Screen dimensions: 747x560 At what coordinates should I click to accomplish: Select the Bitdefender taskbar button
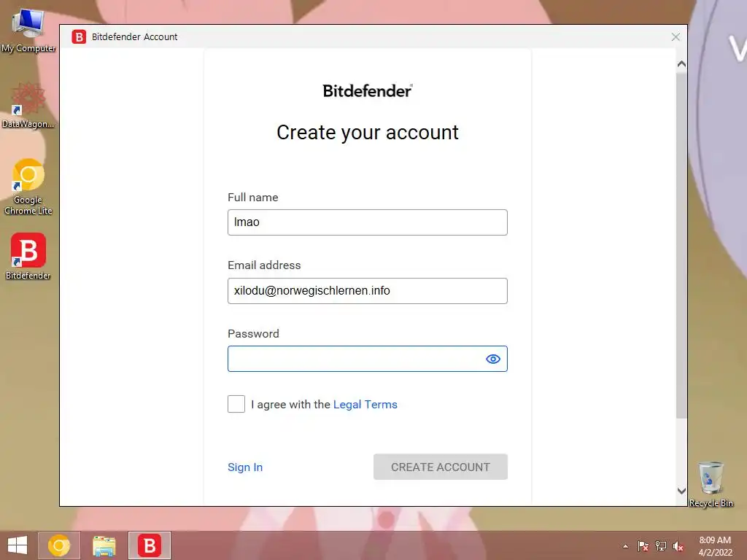point(149,545)
